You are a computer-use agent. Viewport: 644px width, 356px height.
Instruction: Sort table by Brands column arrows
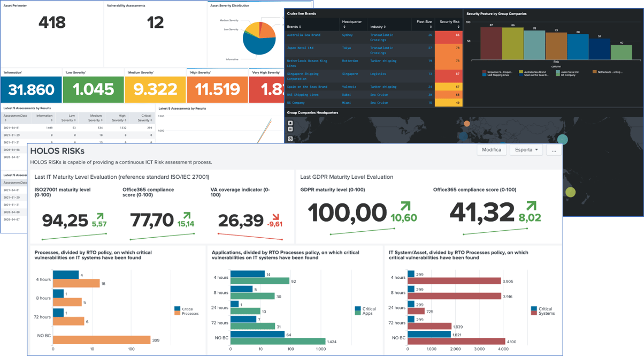[x=299, y=27]
